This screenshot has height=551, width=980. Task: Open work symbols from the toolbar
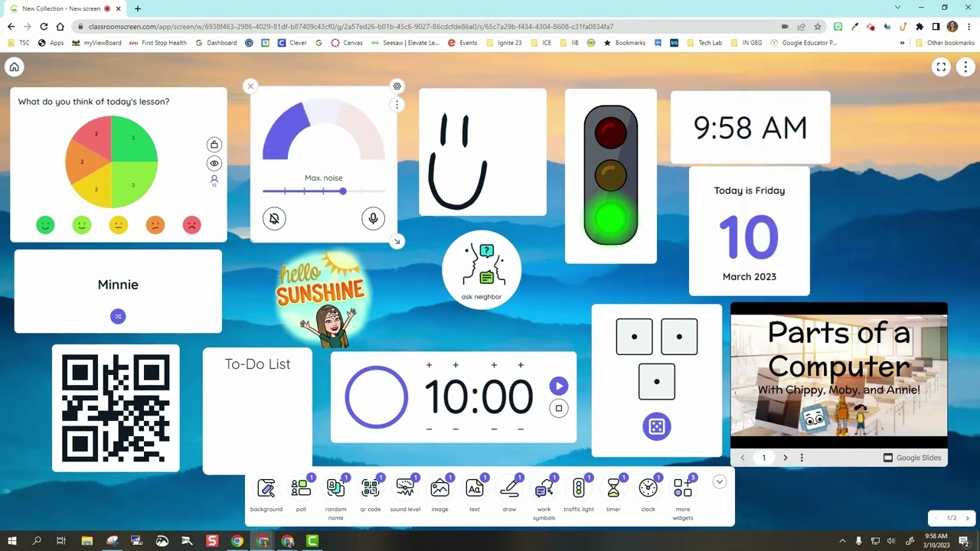click(x=544, y=497)
